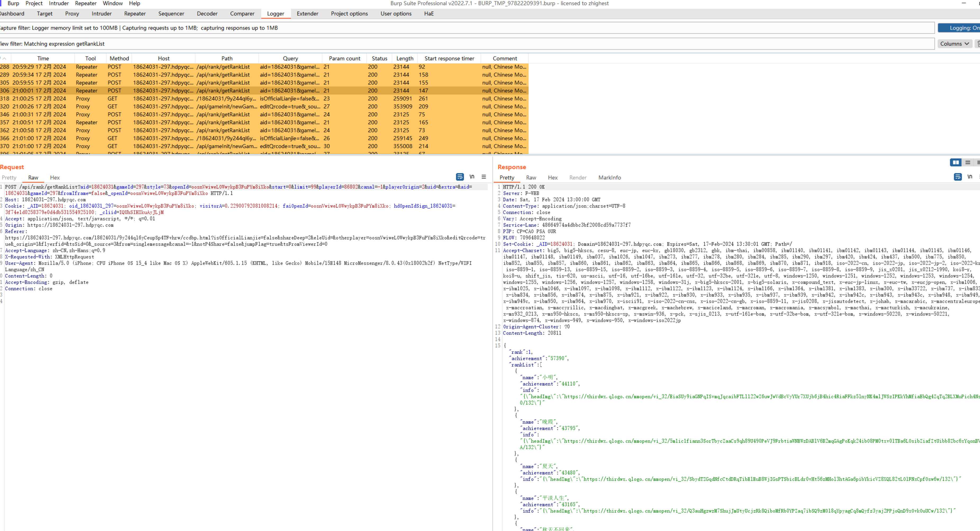Sort the log by the Status column header
Viewport: 980px width, 531px height.
pyautogui.click(x=379, y=58)
